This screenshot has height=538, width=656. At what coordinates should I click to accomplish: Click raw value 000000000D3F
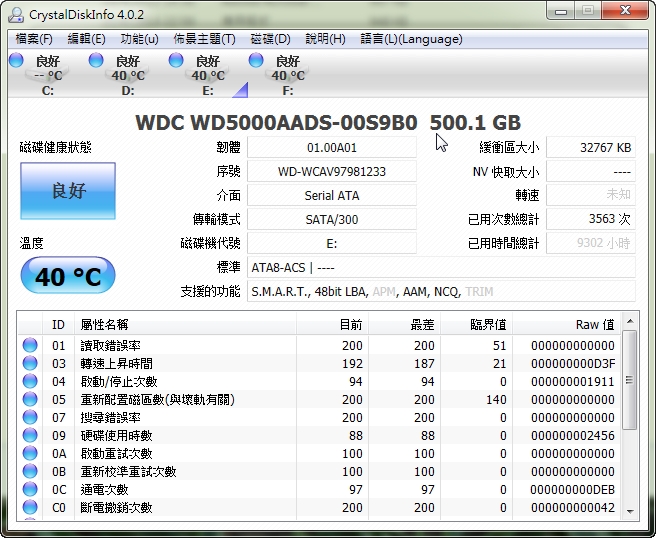[x=573, y=364]
